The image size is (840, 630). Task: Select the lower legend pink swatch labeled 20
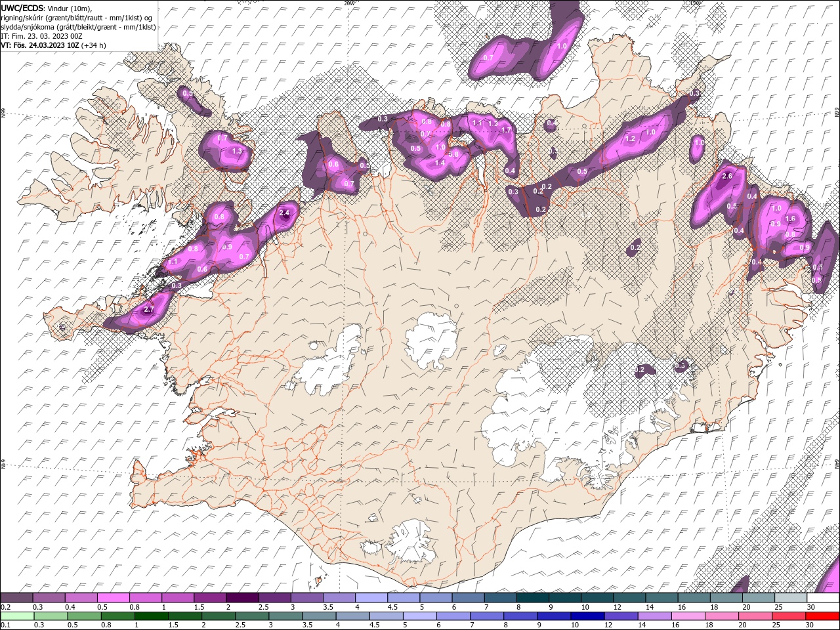[756, 616]
